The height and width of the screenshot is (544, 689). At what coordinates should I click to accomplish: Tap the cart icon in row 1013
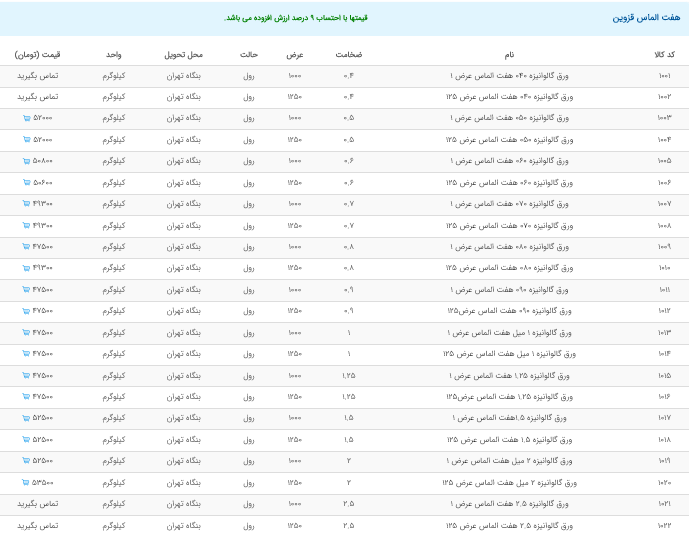click(x=26, y=333)
